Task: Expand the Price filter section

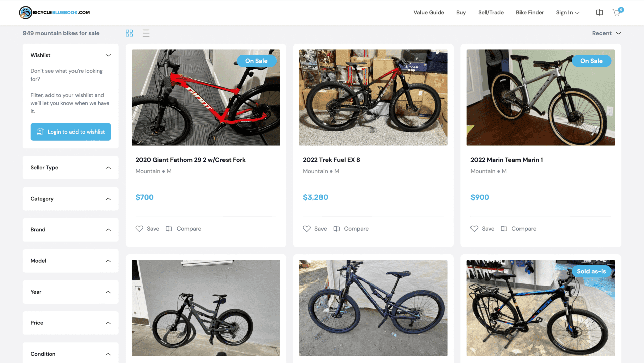Action: [x=70, y=323]
